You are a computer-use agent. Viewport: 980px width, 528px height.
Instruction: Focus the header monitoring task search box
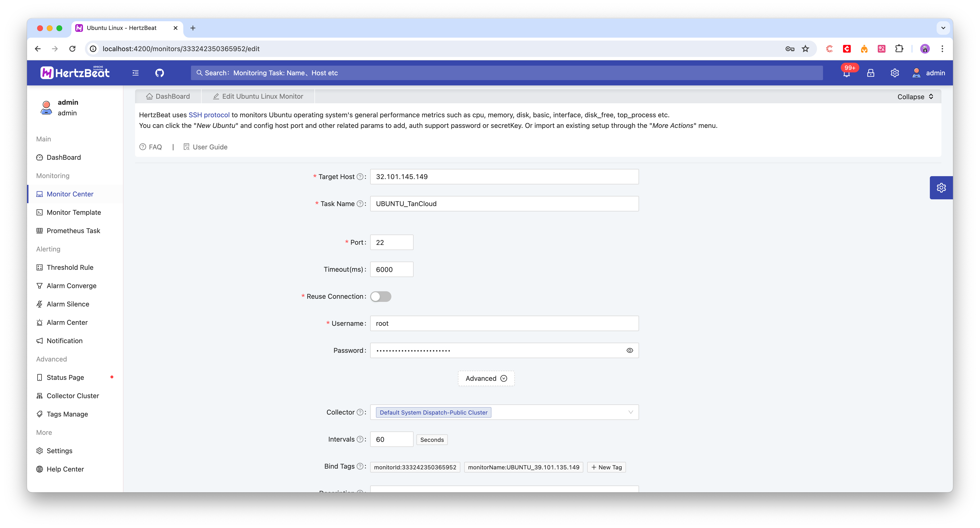(x=507, y=73)
